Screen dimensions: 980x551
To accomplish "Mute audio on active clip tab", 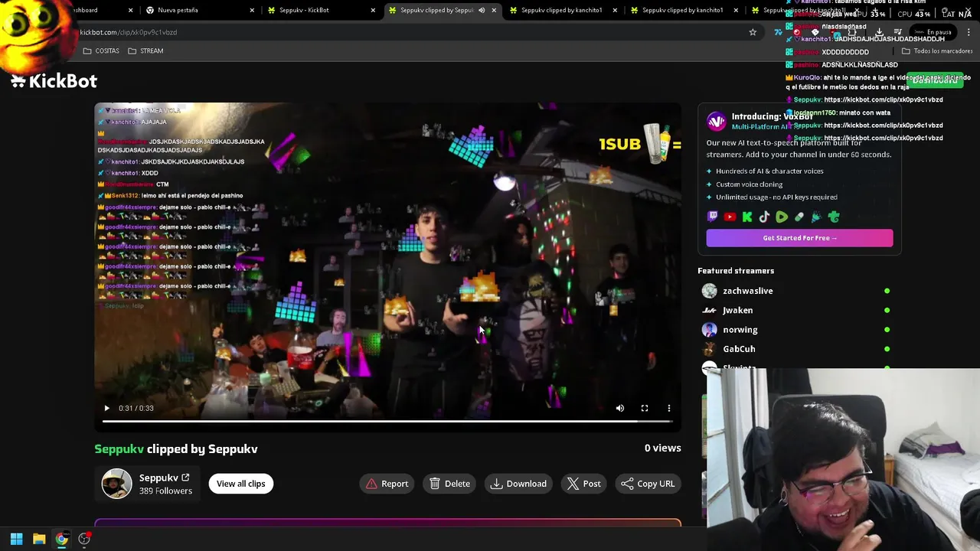I will (x=482, y=10).
